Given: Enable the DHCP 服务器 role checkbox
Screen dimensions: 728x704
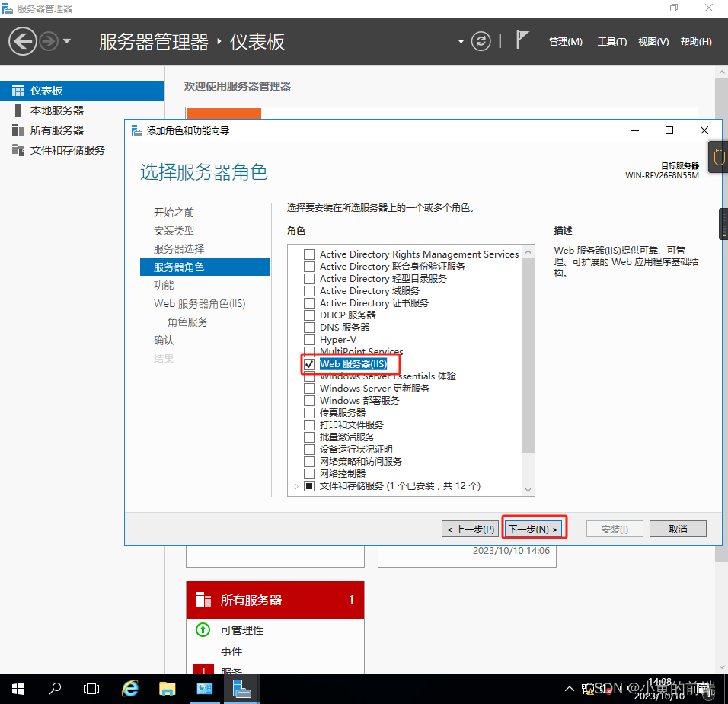Looking at the screenshot, I should point(309,315).
